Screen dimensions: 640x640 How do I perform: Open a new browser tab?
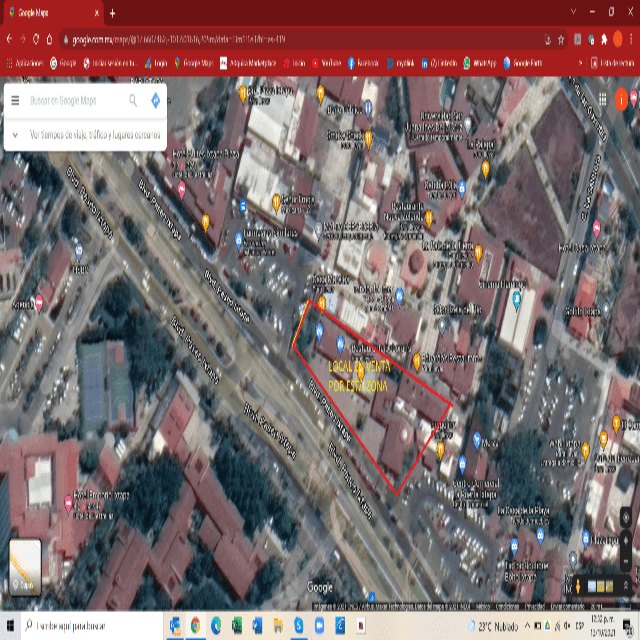pos(112,13)
